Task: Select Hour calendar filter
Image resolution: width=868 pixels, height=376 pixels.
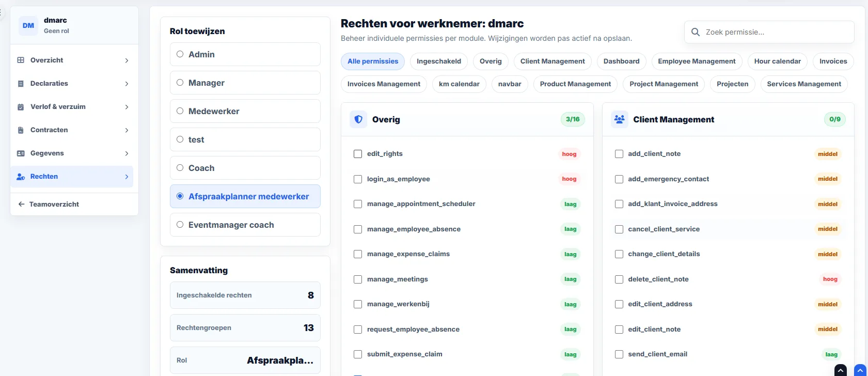Action: coord(777,61)
